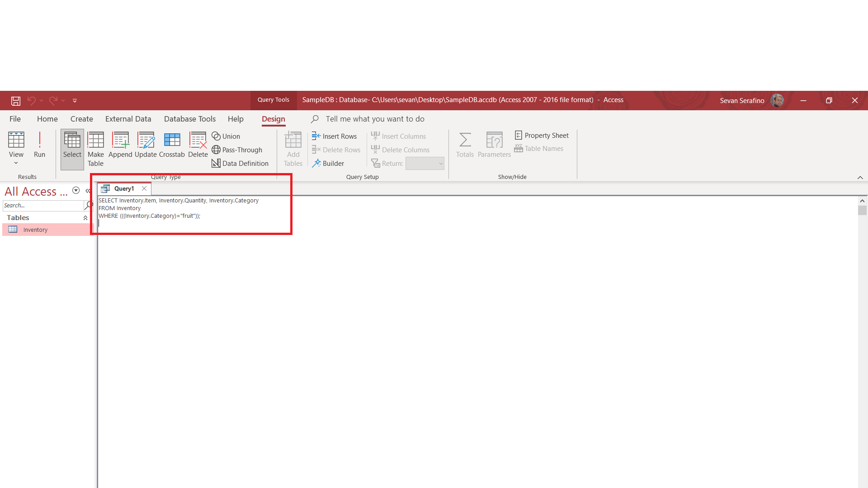Toggle the Totals sigma button
The width and height of the screenshot is (868, 488).
pyautogui.click(x=465, y=145)
